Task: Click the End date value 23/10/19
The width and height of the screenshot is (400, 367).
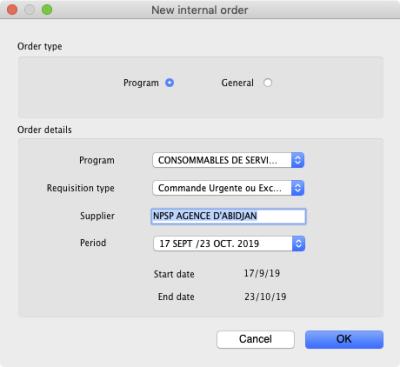Action: pyautogui.click(x=265, y=297)
